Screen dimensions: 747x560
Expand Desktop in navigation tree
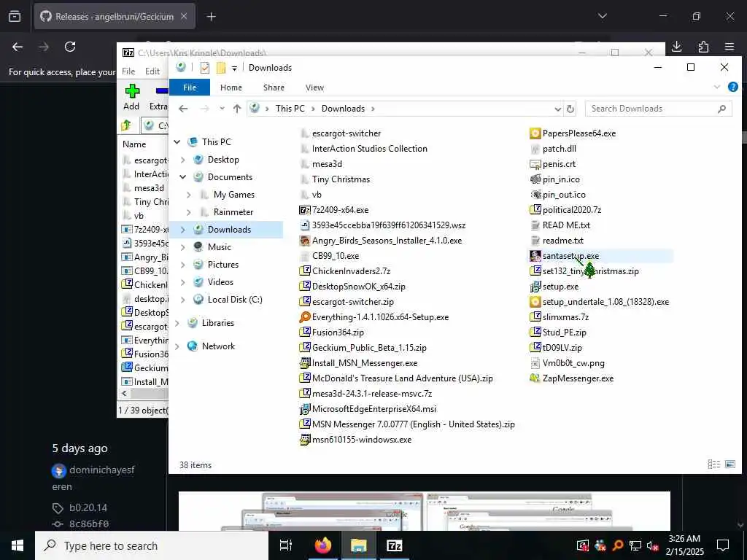(183, 160)
